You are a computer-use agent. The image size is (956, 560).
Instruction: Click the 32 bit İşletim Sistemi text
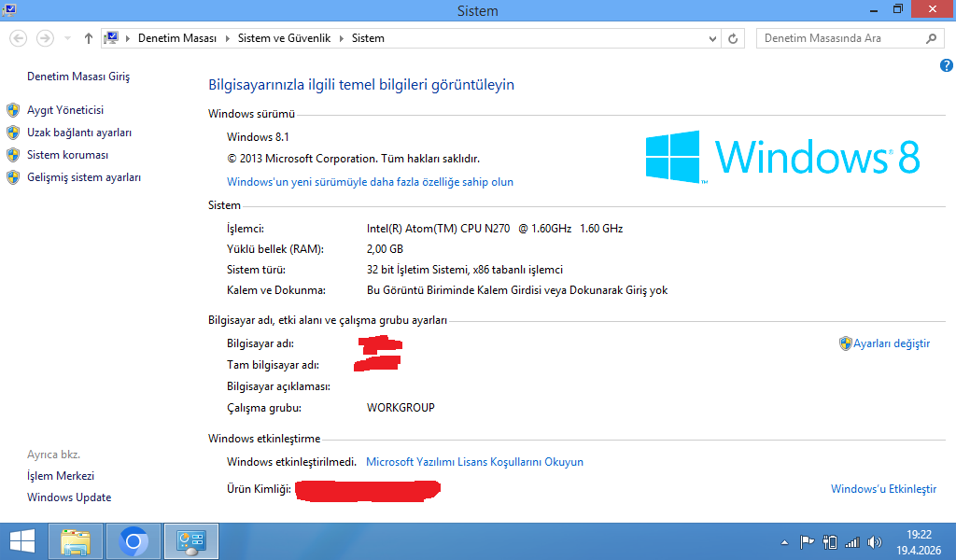pyautogui.click(x=465, y=270)
